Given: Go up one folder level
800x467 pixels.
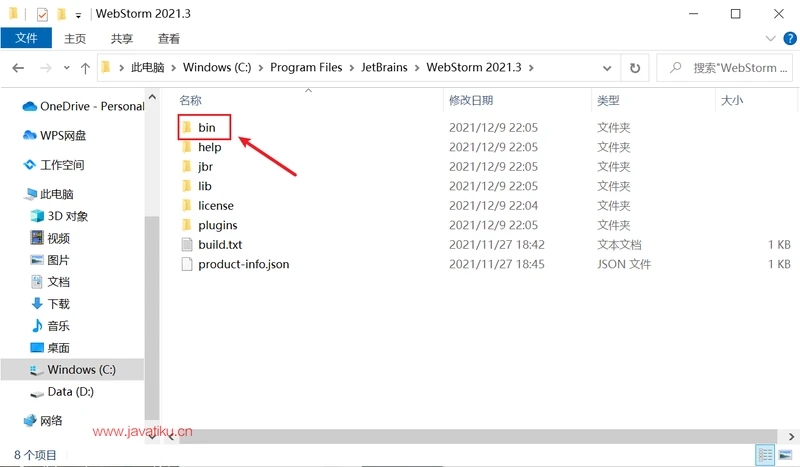Looking at the screenshot, I should [x=85, y=68].
